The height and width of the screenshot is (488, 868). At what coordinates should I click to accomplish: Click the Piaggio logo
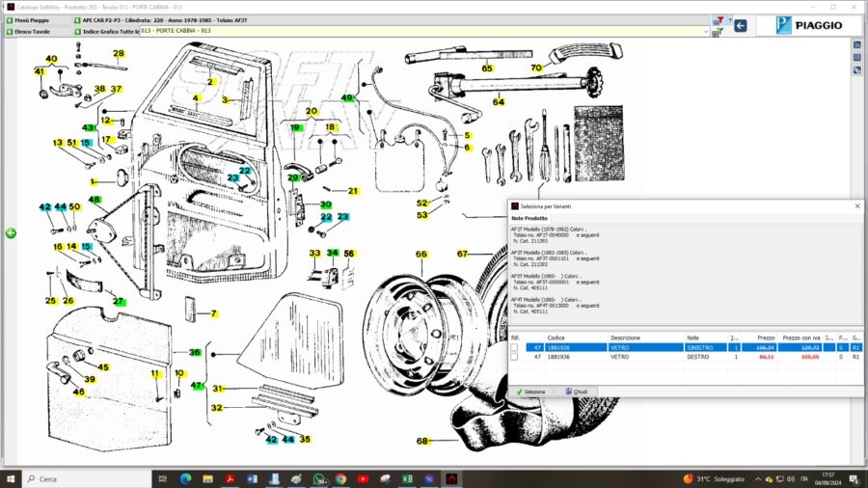click(808, 26)
